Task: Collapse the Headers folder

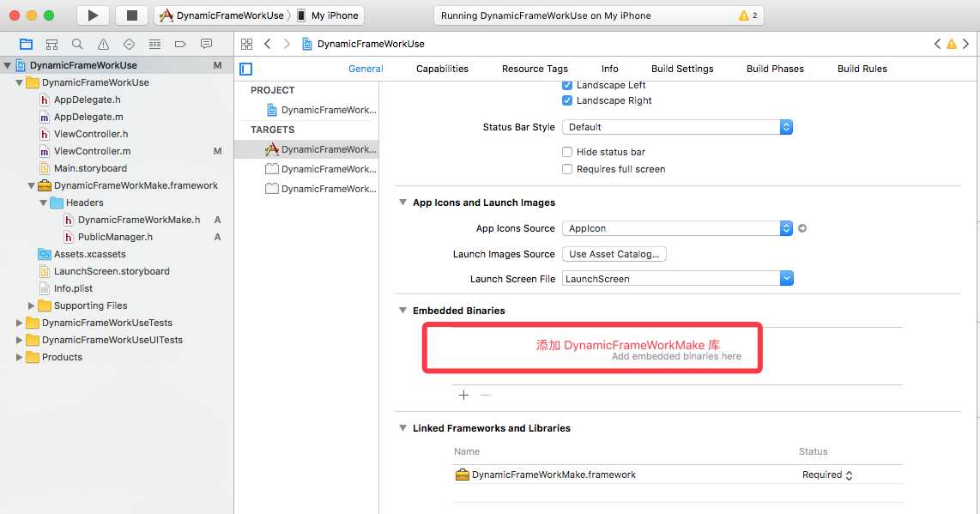Action: point(43,203)
